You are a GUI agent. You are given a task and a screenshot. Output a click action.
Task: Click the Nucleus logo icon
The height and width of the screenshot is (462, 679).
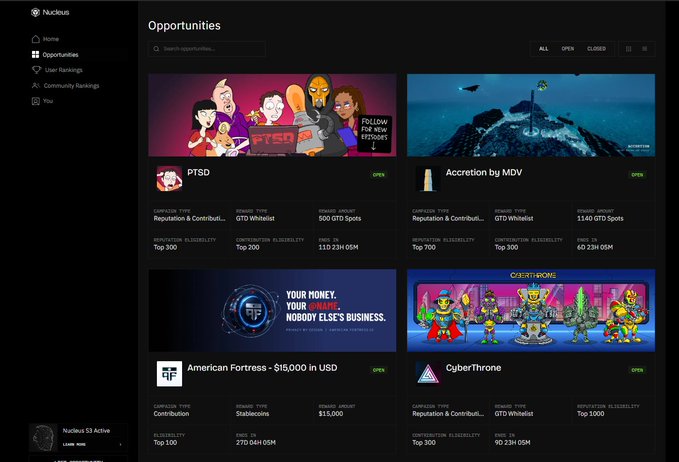click(36, 13)
